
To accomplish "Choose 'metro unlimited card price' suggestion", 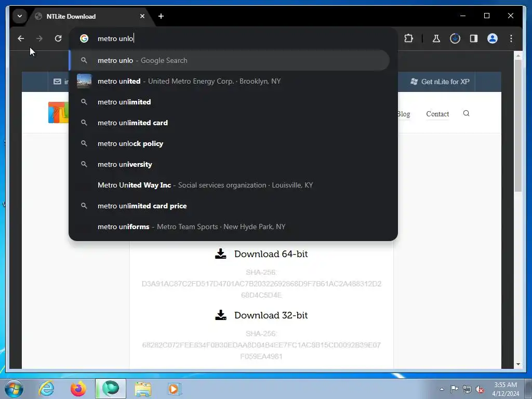I will 229,206.
